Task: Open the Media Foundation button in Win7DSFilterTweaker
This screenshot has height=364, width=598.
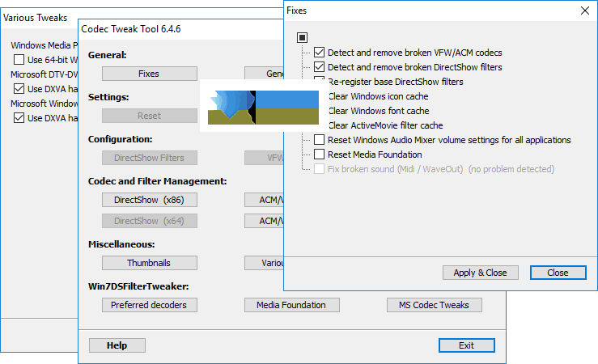Action: 292,305
